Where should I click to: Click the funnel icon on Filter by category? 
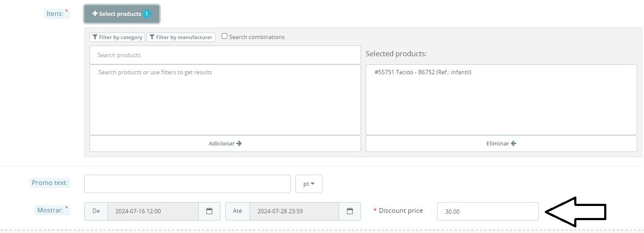(x=95, y=37)
